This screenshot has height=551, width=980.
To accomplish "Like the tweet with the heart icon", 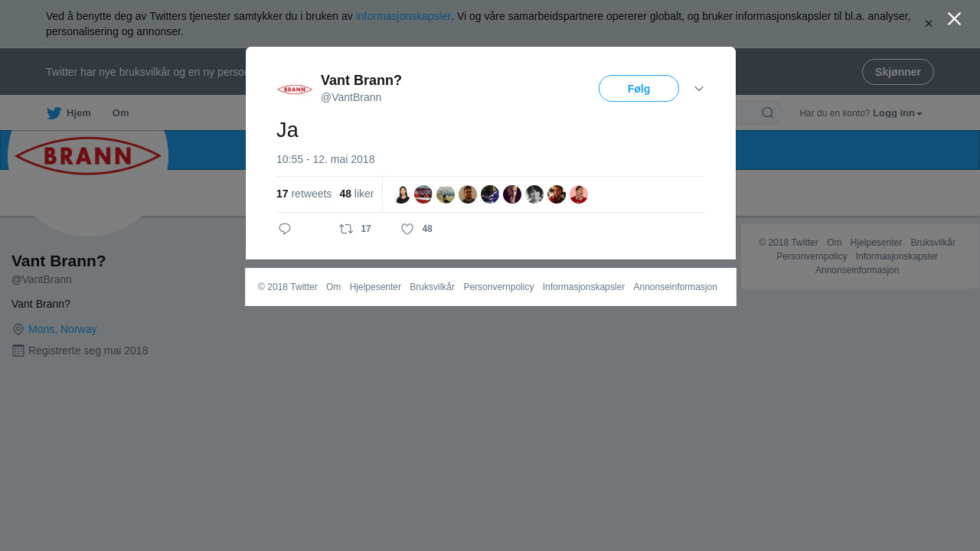I will pos(407,229).
